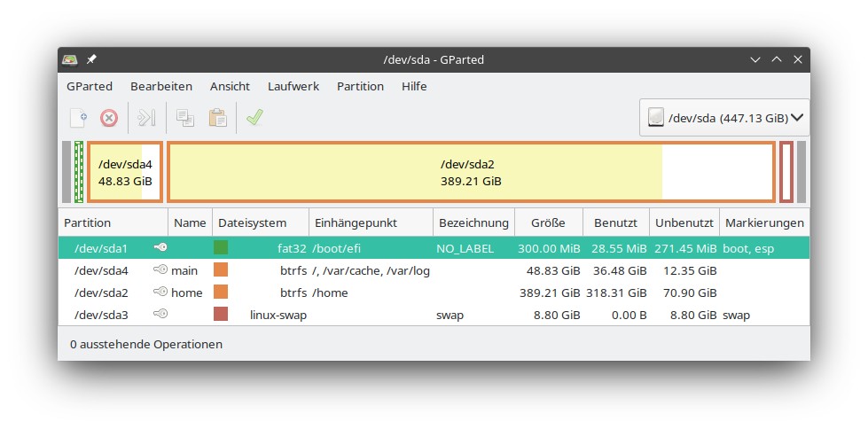The height and width of the screenshot is (429, 868).
Task: Click the Copy partition toolbar icon
Action: pyautogui.click(x=185, y=118)
